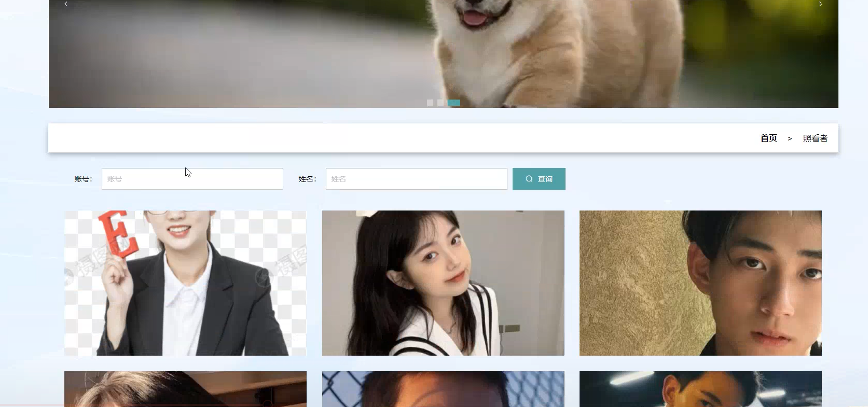Click the 账号: label
The image size is (868, 407).
84,179
